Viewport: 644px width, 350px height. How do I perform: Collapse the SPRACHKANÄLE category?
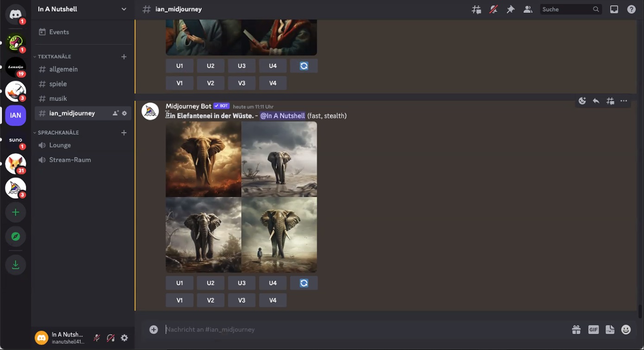[58, 133]
